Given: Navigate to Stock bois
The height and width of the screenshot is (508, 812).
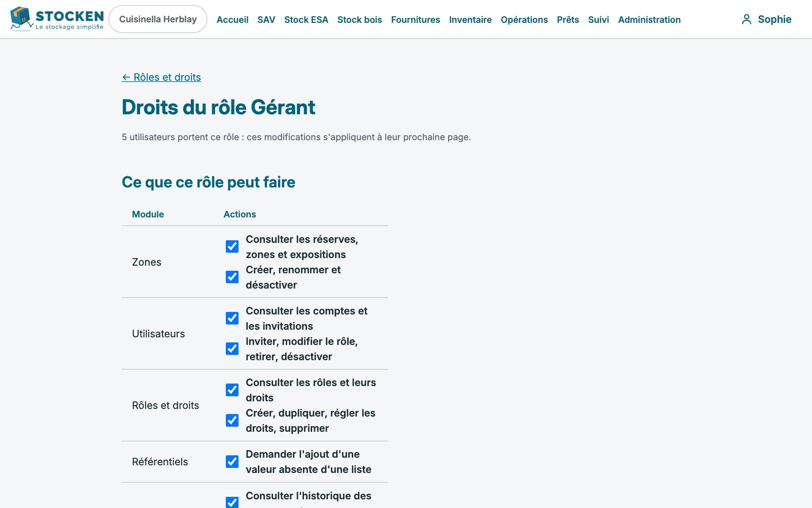Looking at the screenshot, I should pyautogui.click(x=360, y=20).
